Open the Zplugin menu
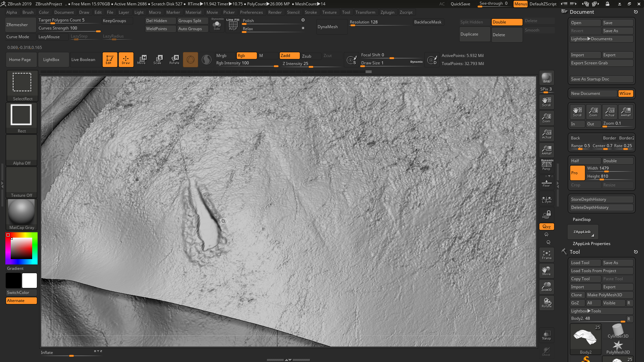Viewport: 644px width, 362px height. 387,12
